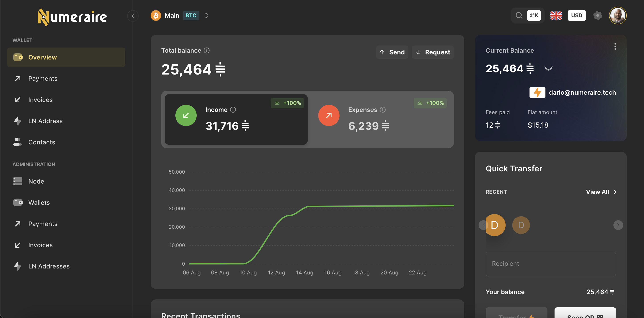
Task: Click the Income info icon
Action: click(233, 110)
